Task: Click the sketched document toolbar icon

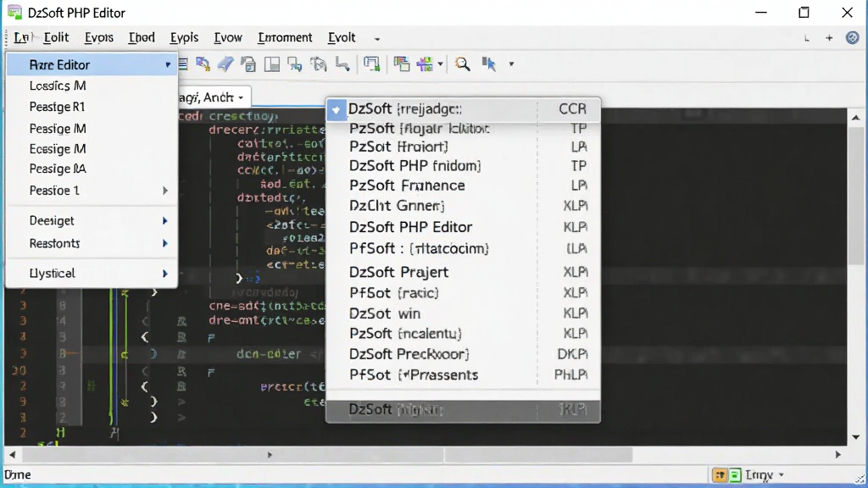Action: 319,64
